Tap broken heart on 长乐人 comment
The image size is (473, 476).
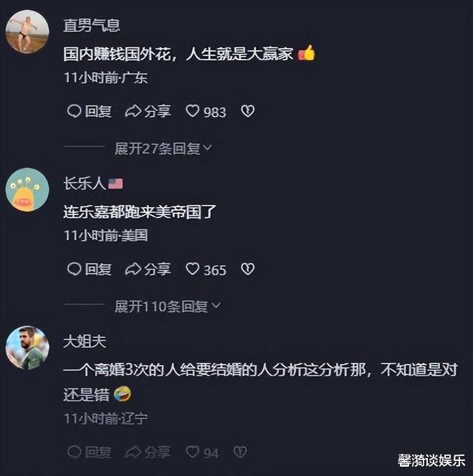pos(247,270)
